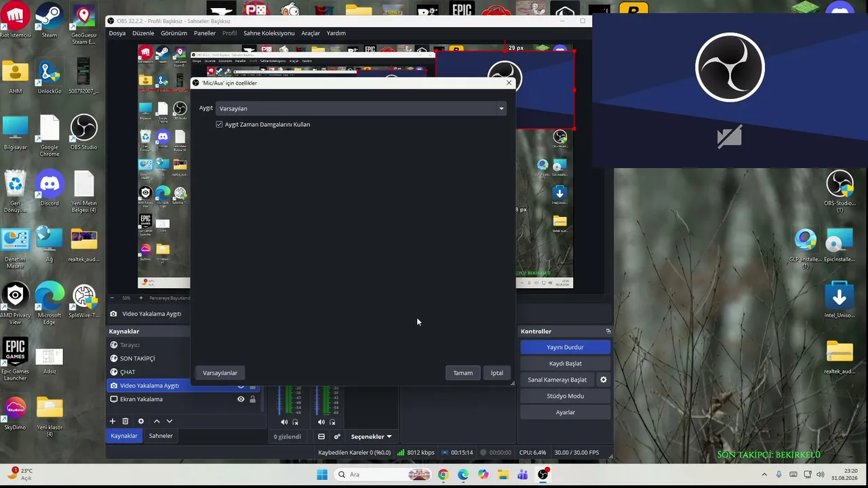
Task: Open the AMD Privacy View desktop icon
Action: pyautogui.click(x=15, y=304)
